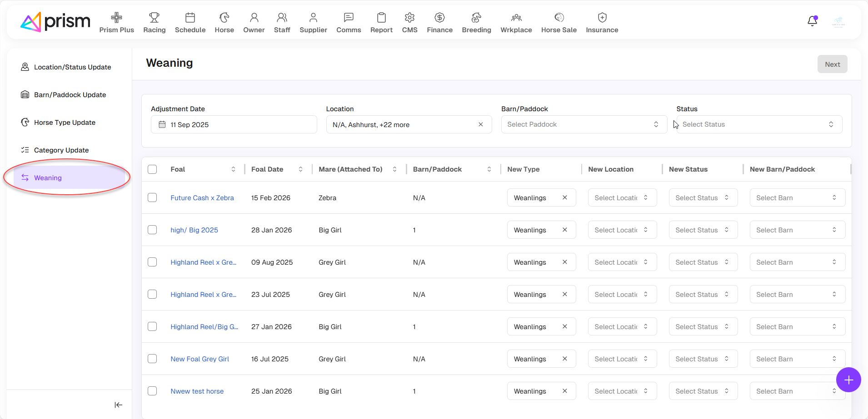Go to Horse Type Update section
The image size is (868, 419).
pos(65,123)
